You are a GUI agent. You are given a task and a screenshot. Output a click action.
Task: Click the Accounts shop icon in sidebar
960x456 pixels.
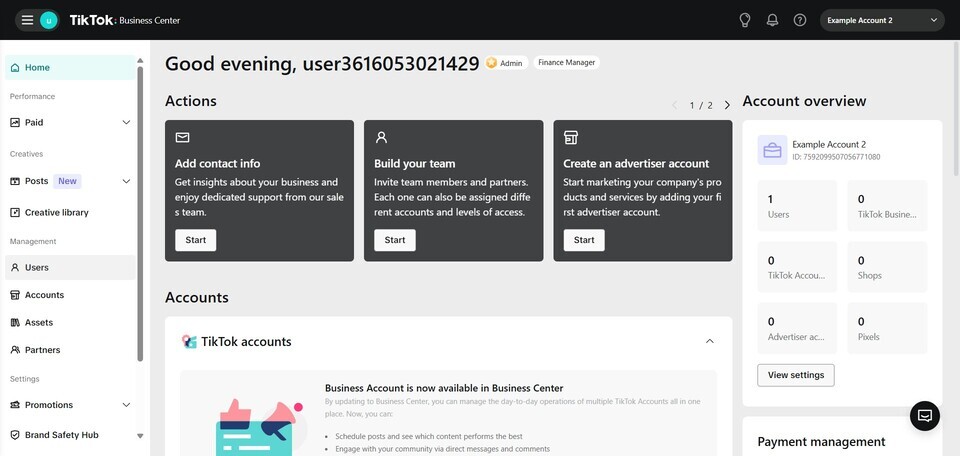tap(15, 295)
